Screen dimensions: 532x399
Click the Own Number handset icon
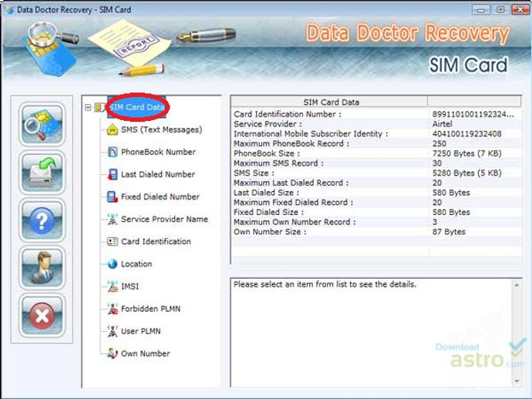113,354
